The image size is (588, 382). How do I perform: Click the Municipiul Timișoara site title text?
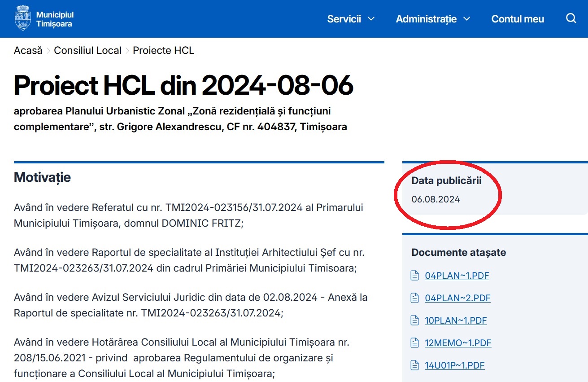[x=55, y=19]
